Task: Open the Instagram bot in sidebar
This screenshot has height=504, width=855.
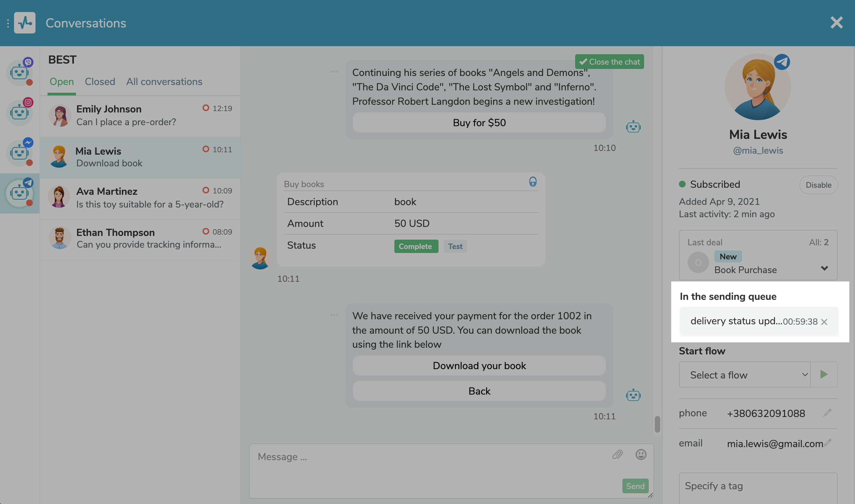Action: [x=19, y=112]
